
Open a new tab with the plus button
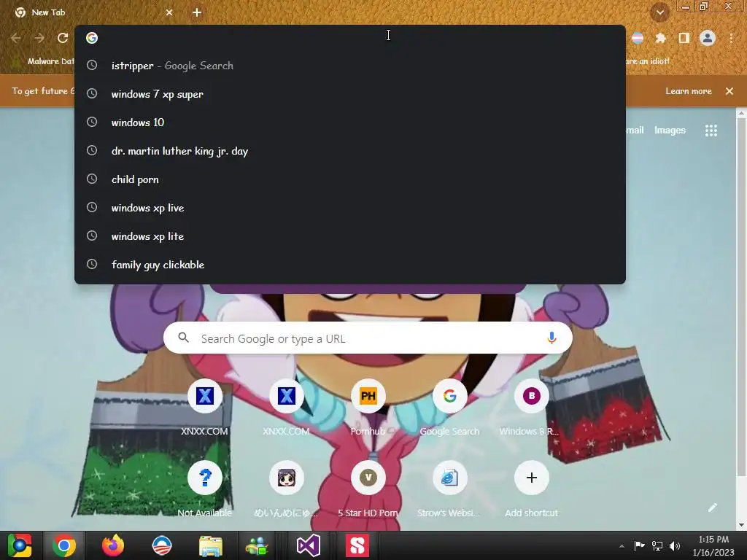197,12
